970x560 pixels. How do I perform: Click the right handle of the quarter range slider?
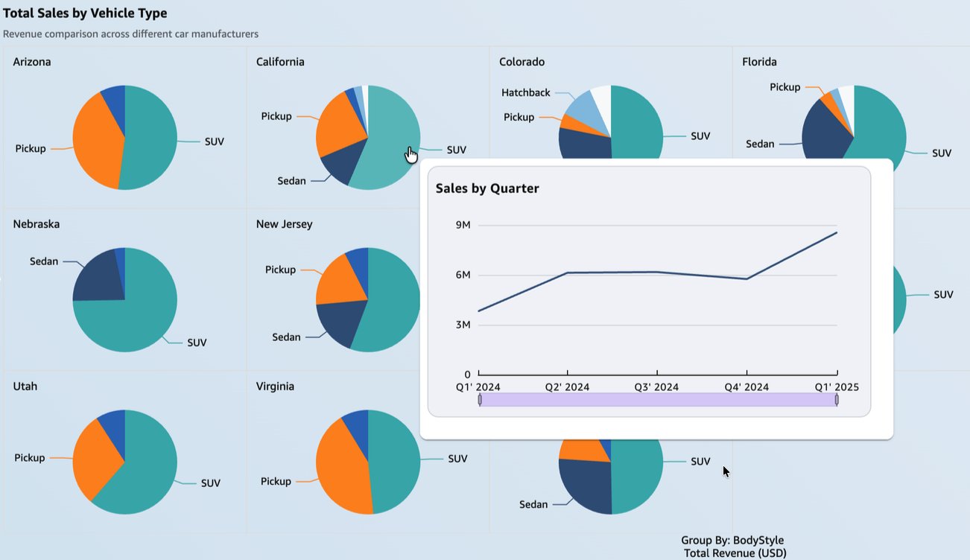837,400
